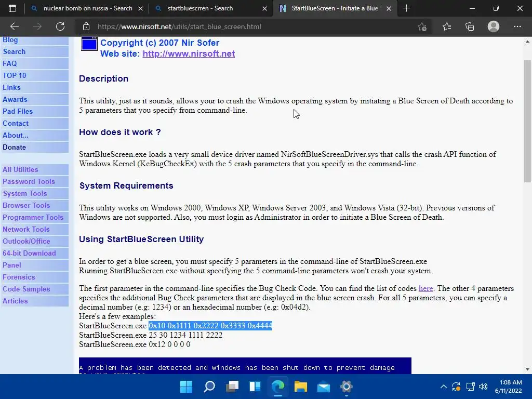Open Widgets from the taskbar
The image size is (532, 399).
[x=255, y=387]
